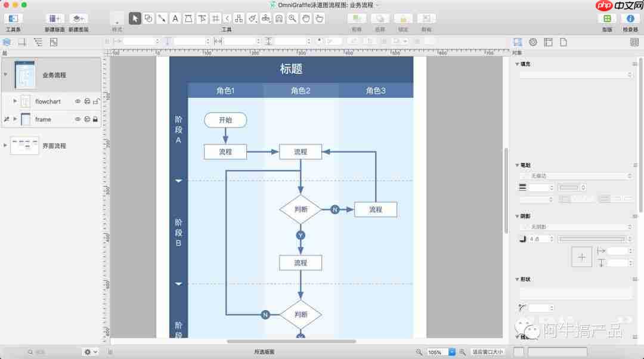Click the shadow blur stepper
644x359 pixels.
552,239
